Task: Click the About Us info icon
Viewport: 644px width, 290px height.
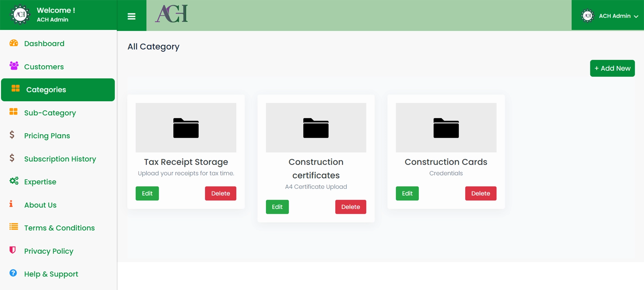Action: click(11, 204)
